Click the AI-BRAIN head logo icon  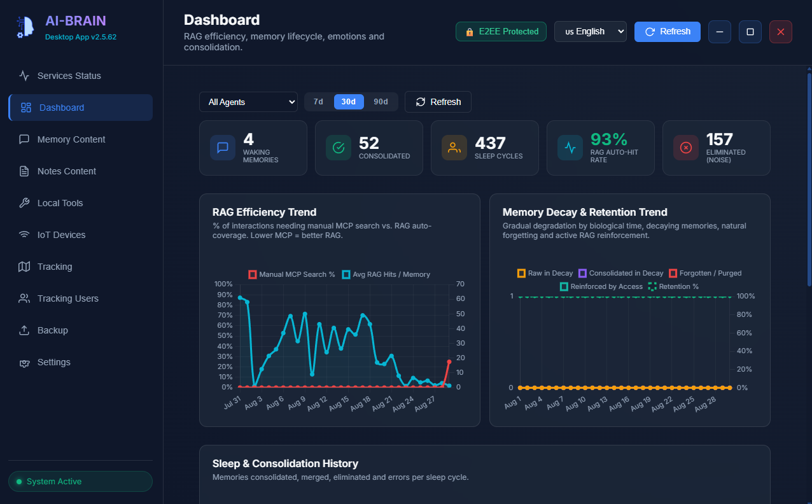click(x=24, y=27)
